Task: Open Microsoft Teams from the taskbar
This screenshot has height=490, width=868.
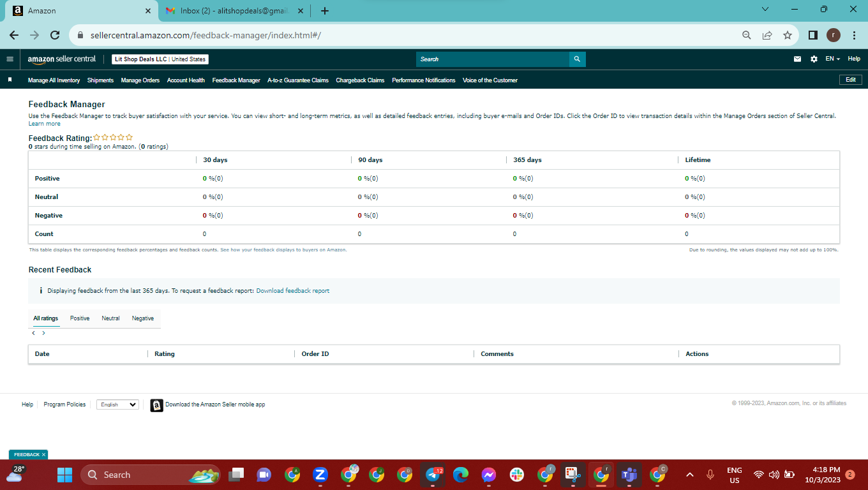Action: pyautogui.click(x=629, y=475)
